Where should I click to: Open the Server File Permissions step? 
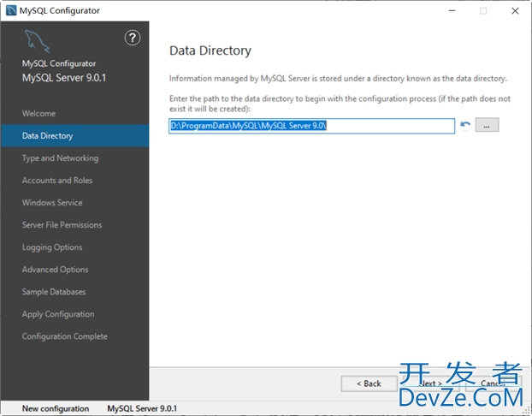(62, 225)
